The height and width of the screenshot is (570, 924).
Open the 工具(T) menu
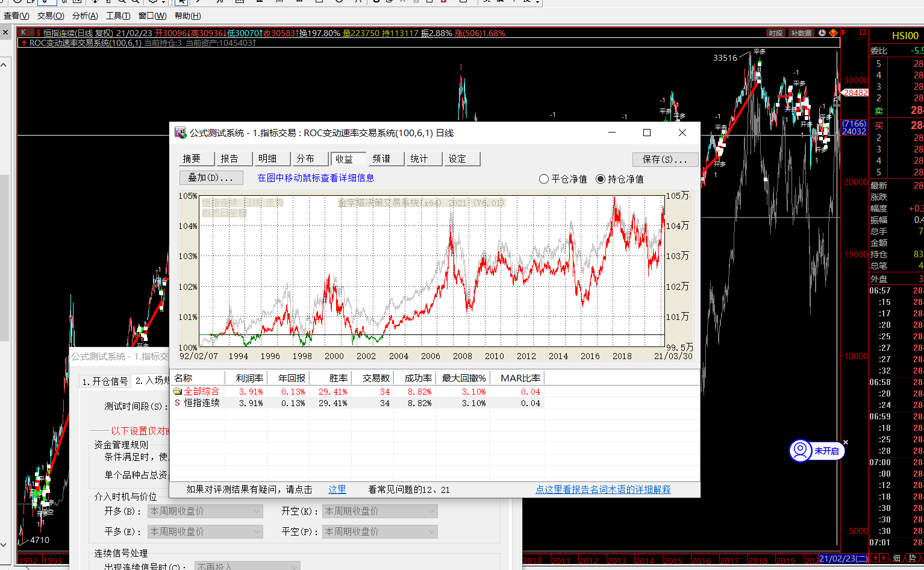(118, 16)
